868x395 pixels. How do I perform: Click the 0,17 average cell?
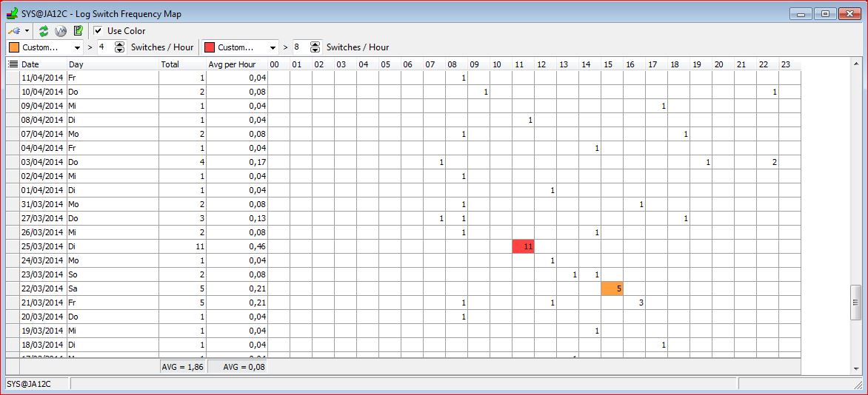tap(237, 162)
